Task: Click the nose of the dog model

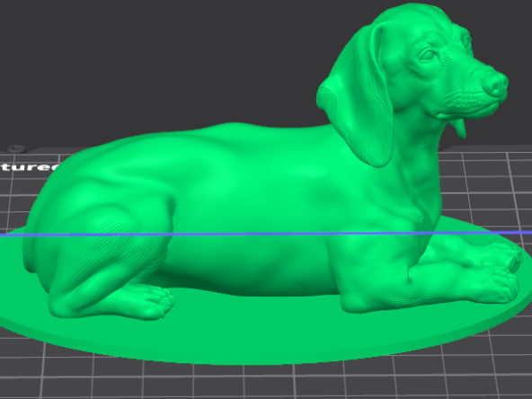Action: (494, 84)
